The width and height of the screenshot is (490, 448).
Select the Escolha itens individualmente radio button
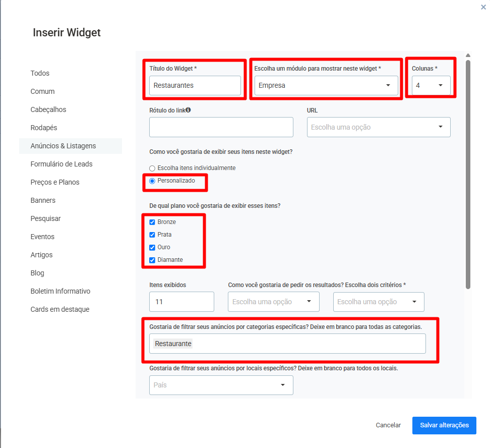point(152,169)
